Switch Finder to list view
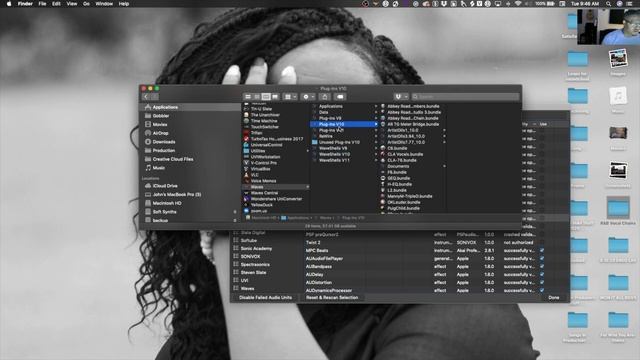The height and width of the screenshot is (360, 640). [257, 97]
